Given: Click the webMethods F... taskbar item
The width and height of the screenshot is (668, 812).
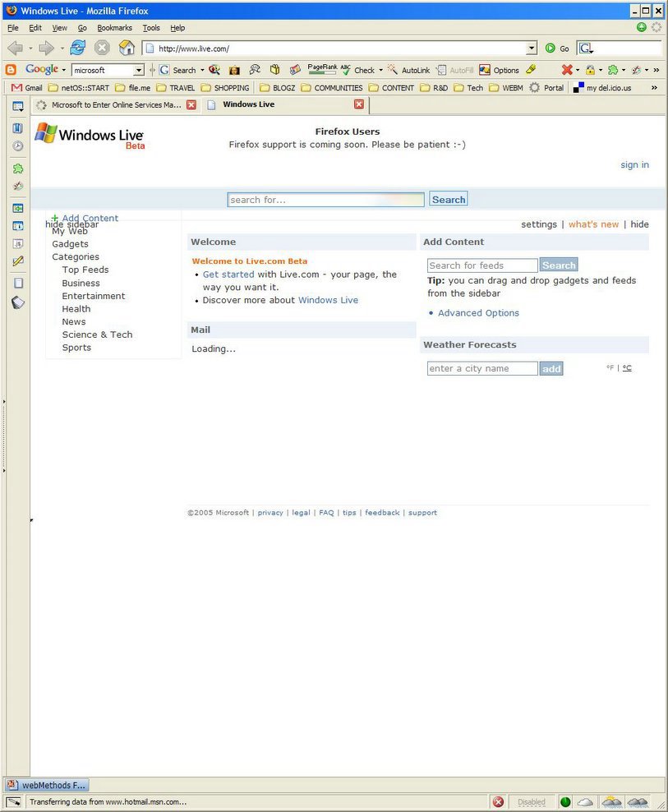Looking at the screenshot, I should click(x=47, y=785).
